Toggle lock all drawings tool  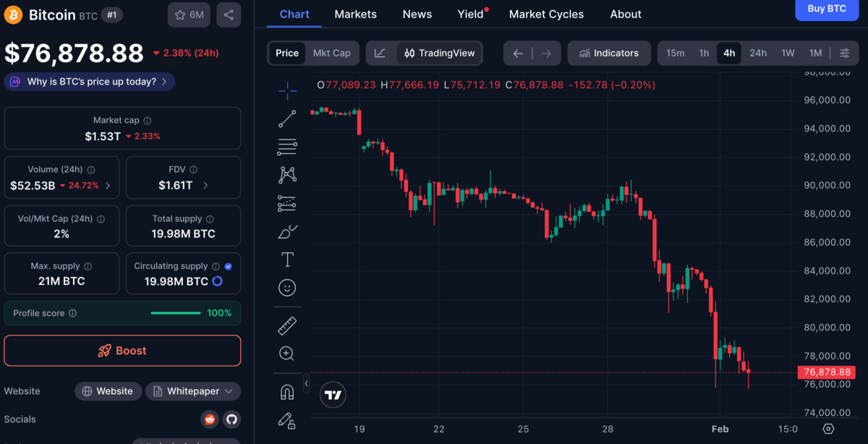(287, 420)
